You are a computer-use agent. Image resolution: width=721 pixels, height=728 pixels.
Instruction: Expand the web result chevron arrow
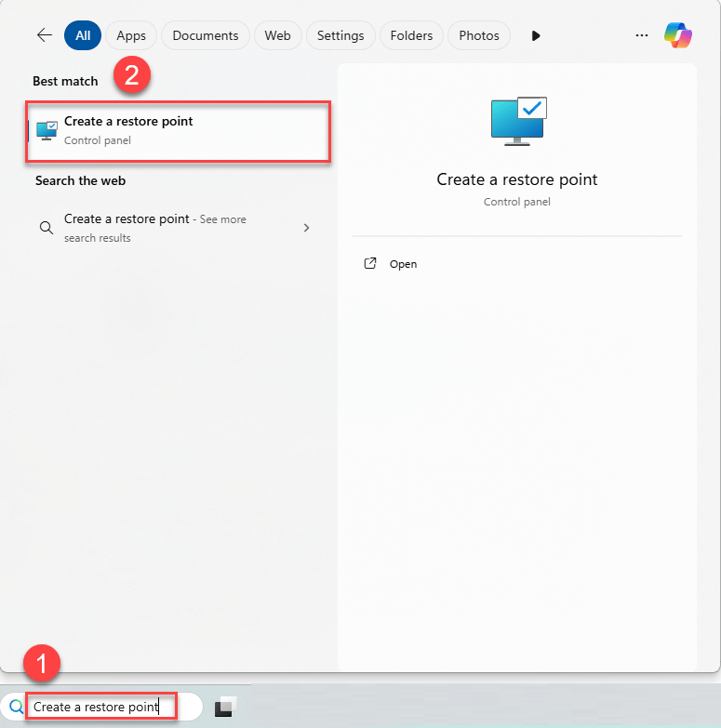(306, 228)
